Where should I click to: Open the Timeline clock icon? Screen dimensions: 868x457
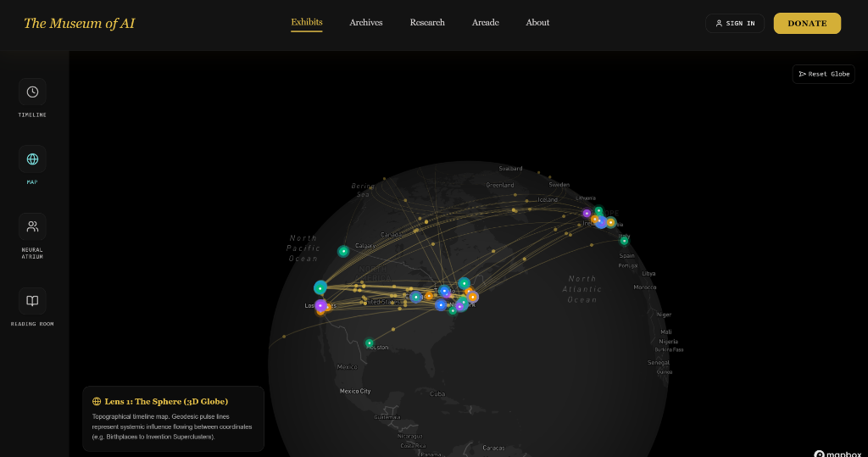tap(32, 92)
